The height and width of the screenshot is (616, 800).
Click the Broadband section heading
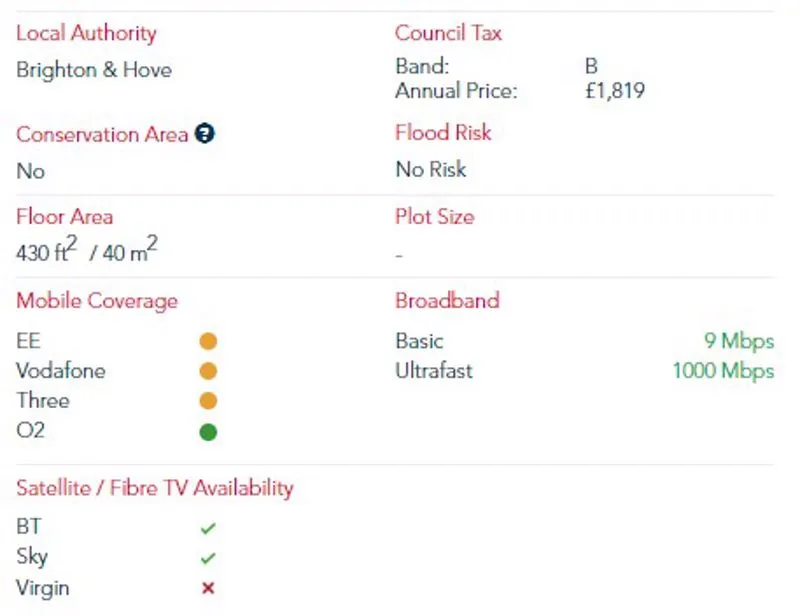447,300
